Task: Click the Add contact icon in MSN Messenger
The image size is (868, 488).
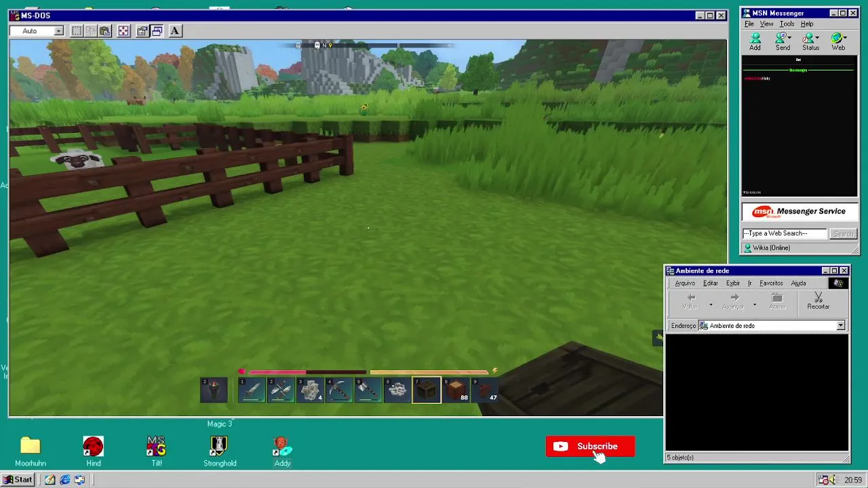Action: tap(755, 42)
